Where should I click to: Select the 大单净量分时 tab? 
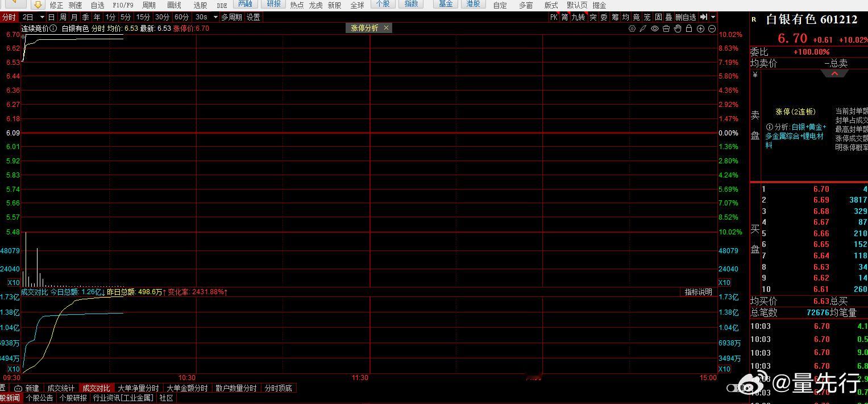[138, 388]
